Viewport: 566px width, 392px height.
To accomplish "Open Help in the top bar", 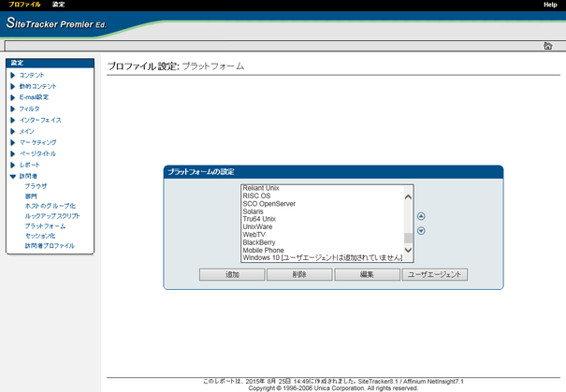I will pos(550,5).
